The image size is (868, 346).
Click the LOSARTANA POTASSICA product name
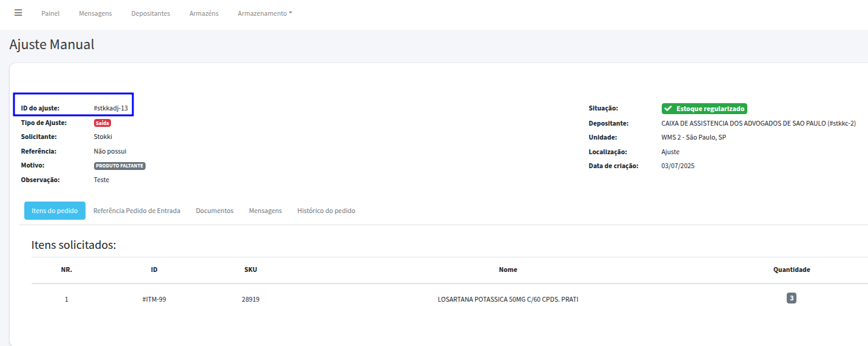pos(508,299)
